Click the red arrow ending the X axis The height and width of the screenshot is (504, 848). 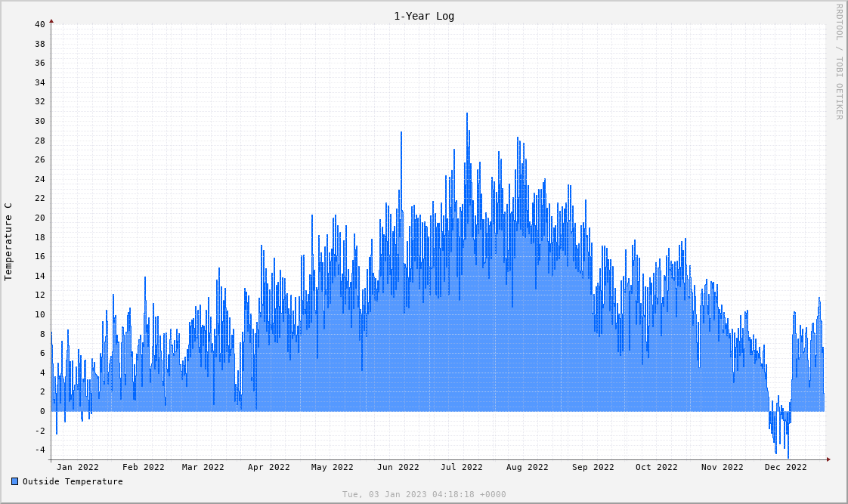tap(828, 459)
